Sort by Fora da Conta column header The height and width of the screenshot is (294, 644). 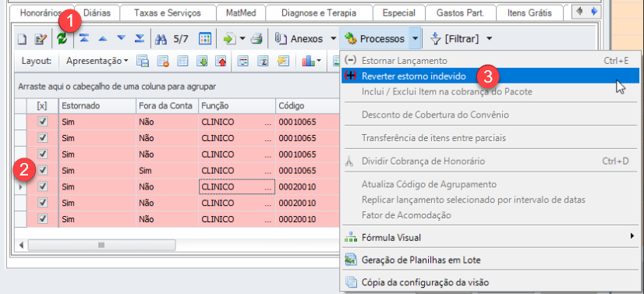point(167,106)
